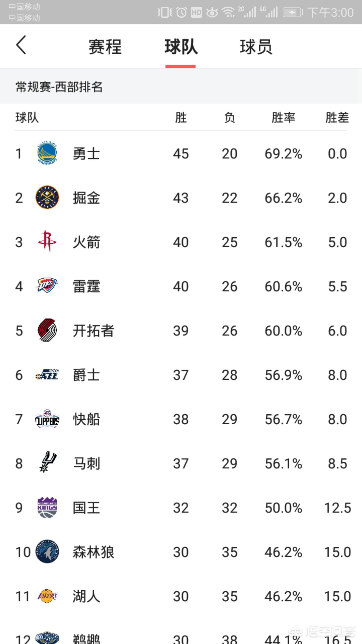The width and height of the screenshot is (362, 644).
Task: Tap the back arrow icon
Action: point(21,45)
